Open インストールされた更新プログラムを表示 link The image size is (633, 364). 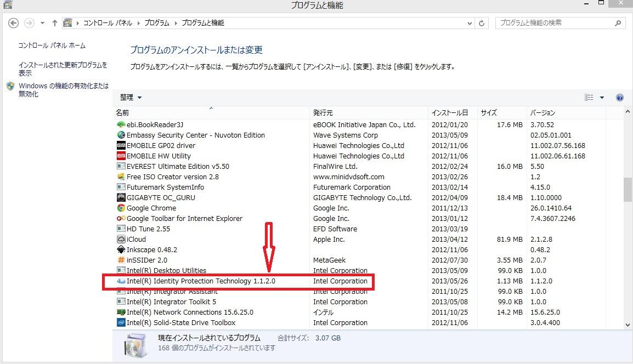point(63,69)
